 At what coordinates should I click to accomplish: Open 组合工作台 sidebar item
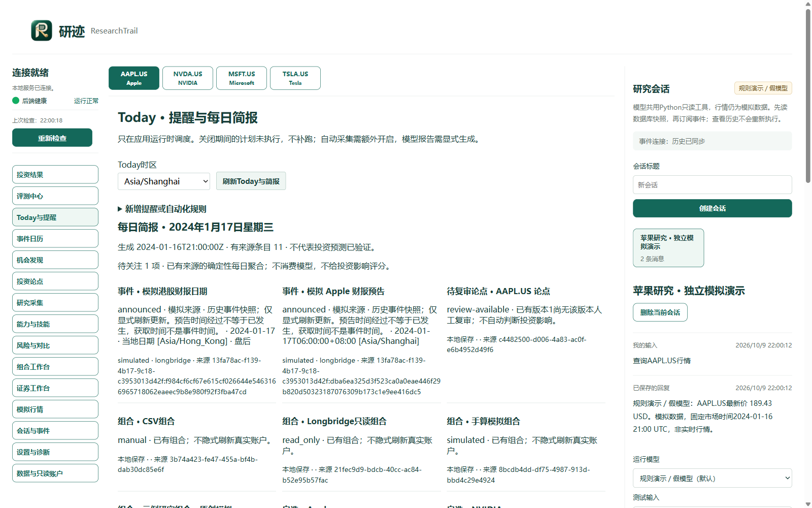point(55,366)
